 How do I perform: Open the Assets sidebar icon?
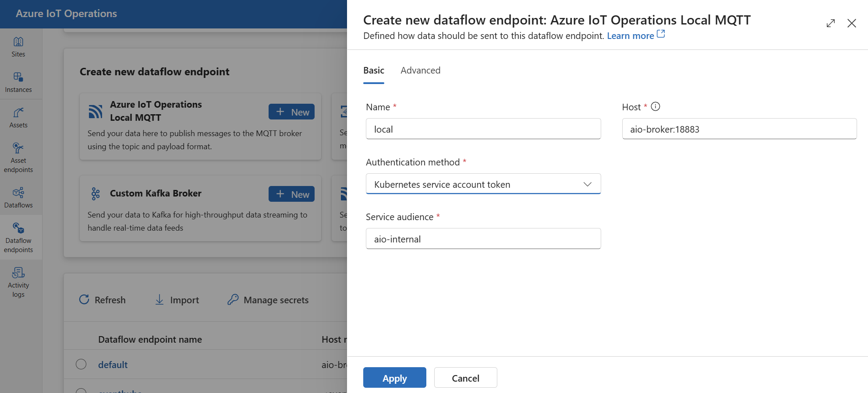click(x=18, y=113)
